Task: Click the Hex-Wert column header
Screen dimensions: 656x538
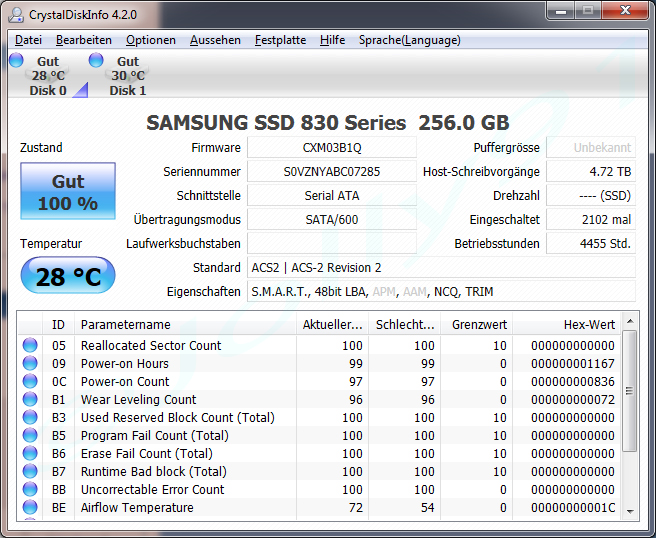Action: coord(566,325)
